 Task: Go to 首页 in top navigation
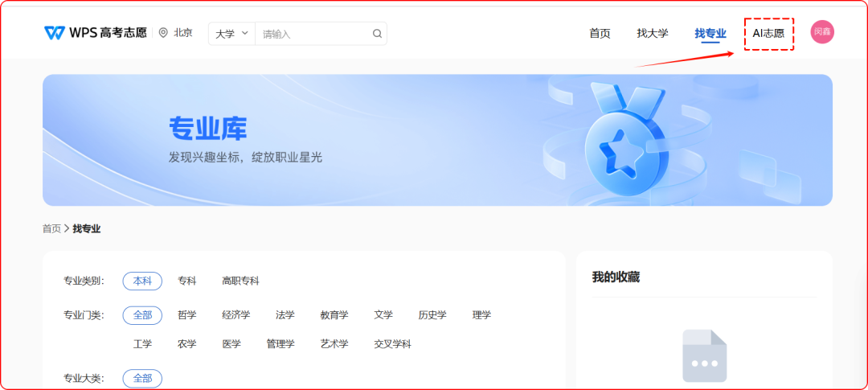point(600,33)
